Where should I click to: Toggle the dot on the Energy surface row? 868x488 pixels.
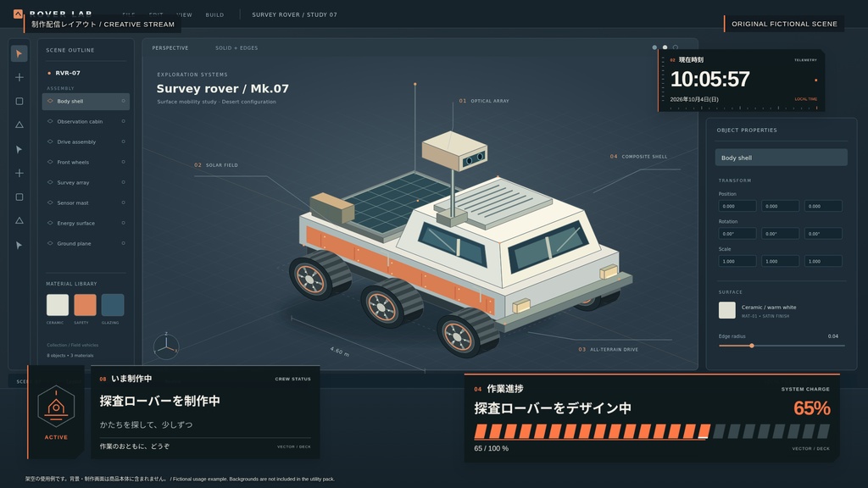(123, 223)
